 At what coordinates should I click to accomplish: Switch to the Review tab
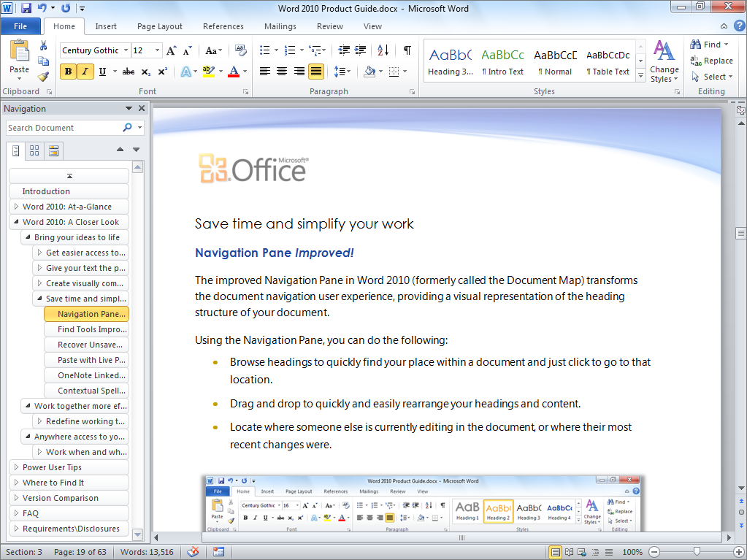[x=329, y=26]
